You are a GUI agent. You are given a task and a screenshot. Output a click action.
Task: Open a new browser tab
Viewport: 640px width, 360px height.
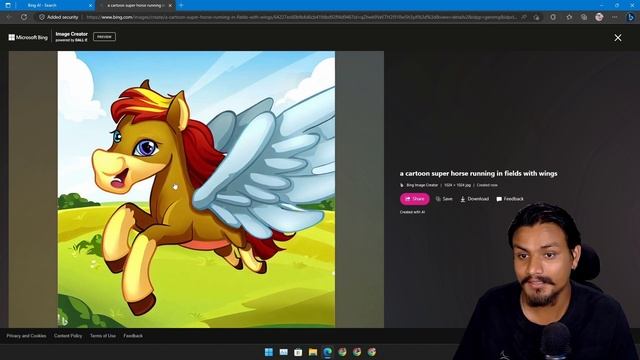pyautogui.click(x=181, y=5)
